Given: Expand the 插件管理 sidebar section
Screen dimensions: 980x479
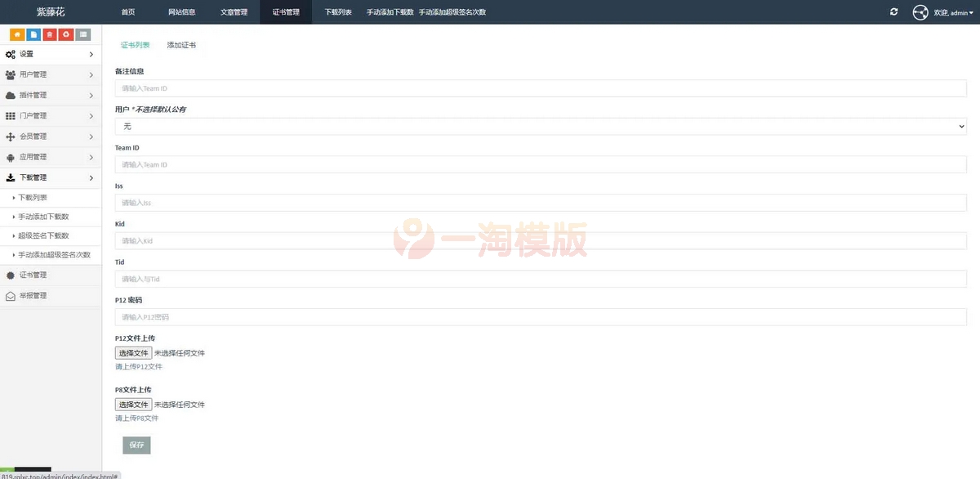Looking at the screenshot, I should point(51,95).
